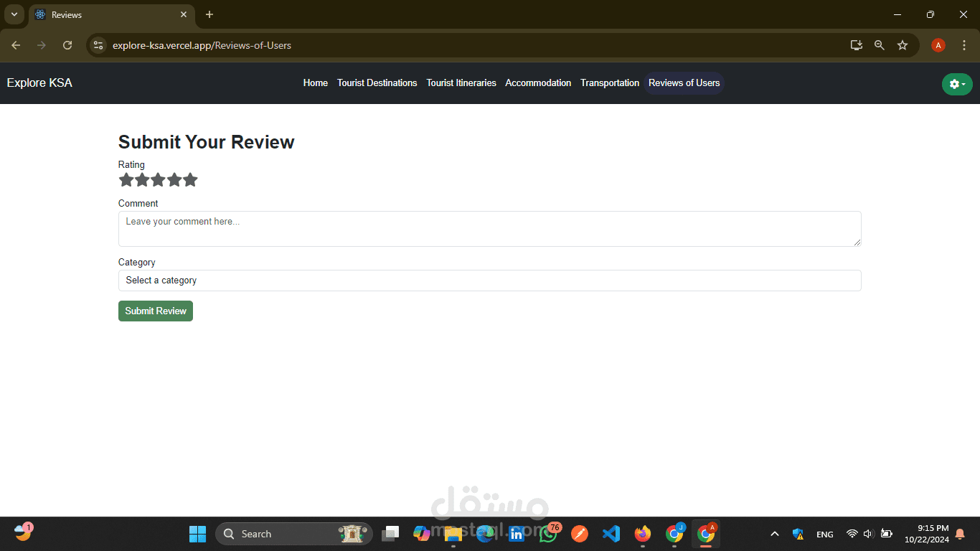Open the taskbar clock and date
Image resolution: width=980 pixels, height=551 pixels.
tap(926, 534)
